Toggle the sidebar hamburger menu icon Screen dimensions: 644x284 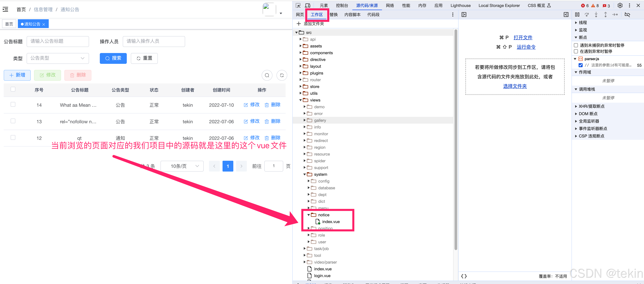click(6, 9)
